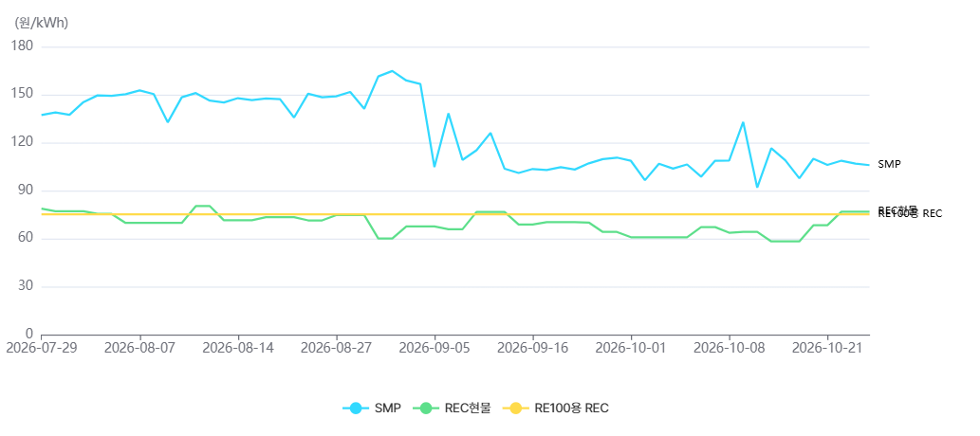Click the 30 y-axis value
Viewport: 980px width, 436px height.
27,286
